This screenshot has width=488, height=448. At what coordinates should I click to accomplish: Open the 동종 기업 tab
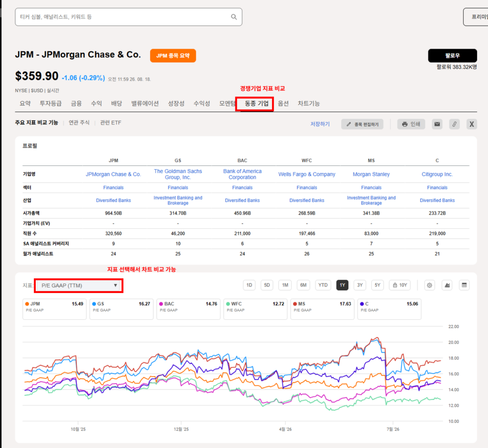pos(256,103)
